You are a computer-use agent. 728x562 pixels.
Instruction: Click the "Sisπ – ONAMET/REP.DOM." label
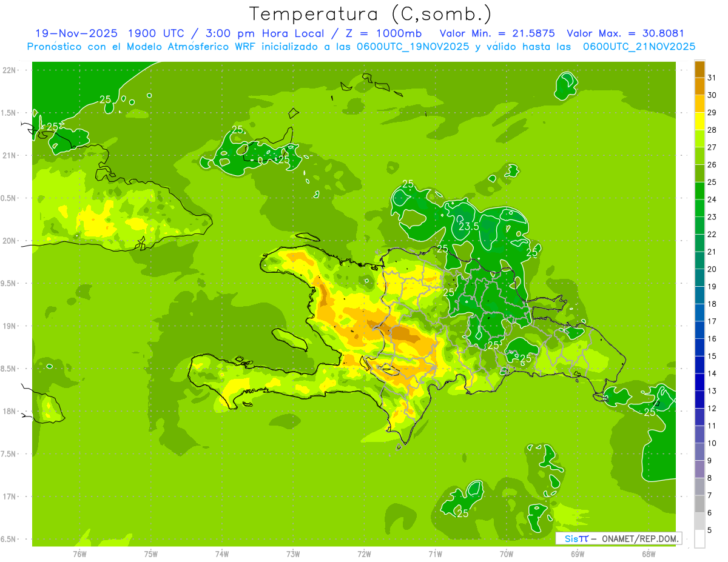pyautogui.click(x=619, y=538)
